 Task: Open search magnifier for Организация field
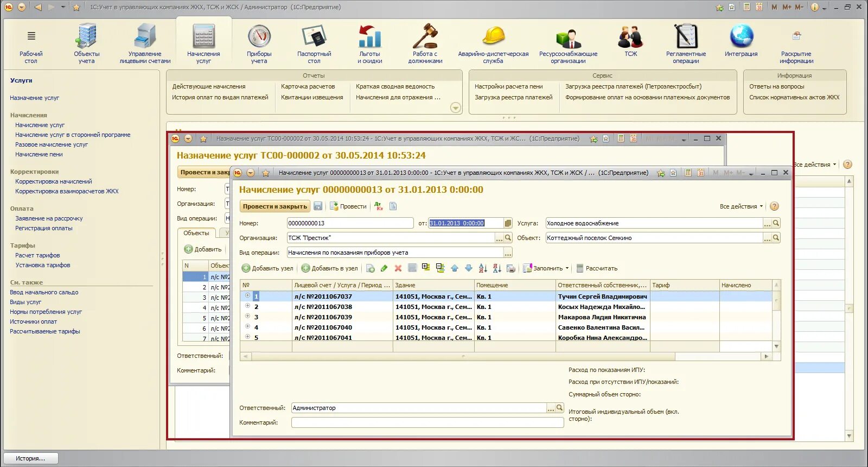pyautogui.click(x=508, y=238)
